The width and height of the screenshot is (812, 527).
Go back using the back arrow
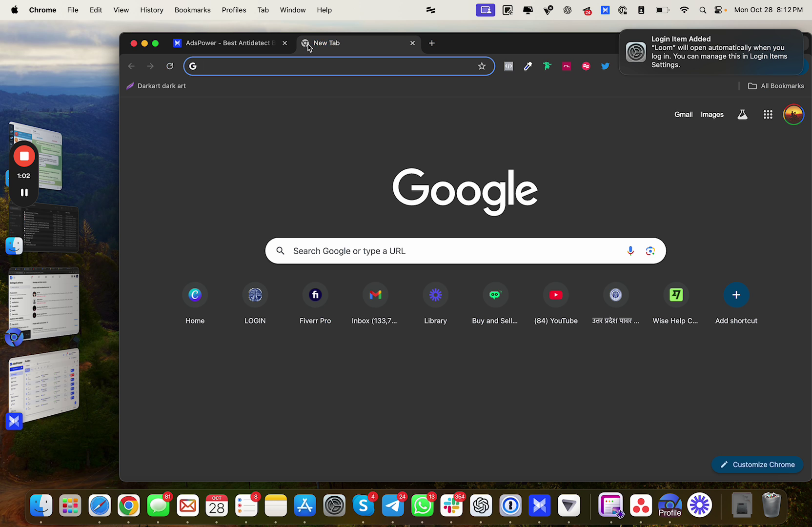131,66
